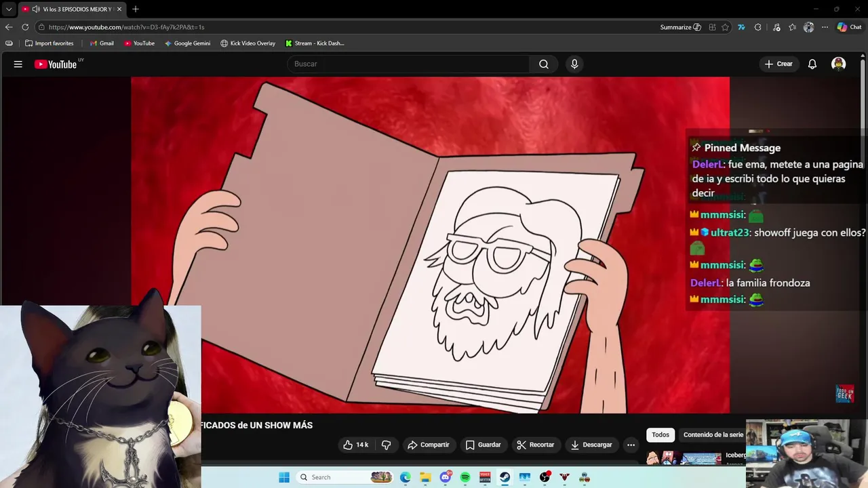Reload the page with the refresh icon
This screenshot has width=868, height=488.
tap(25, 27)
